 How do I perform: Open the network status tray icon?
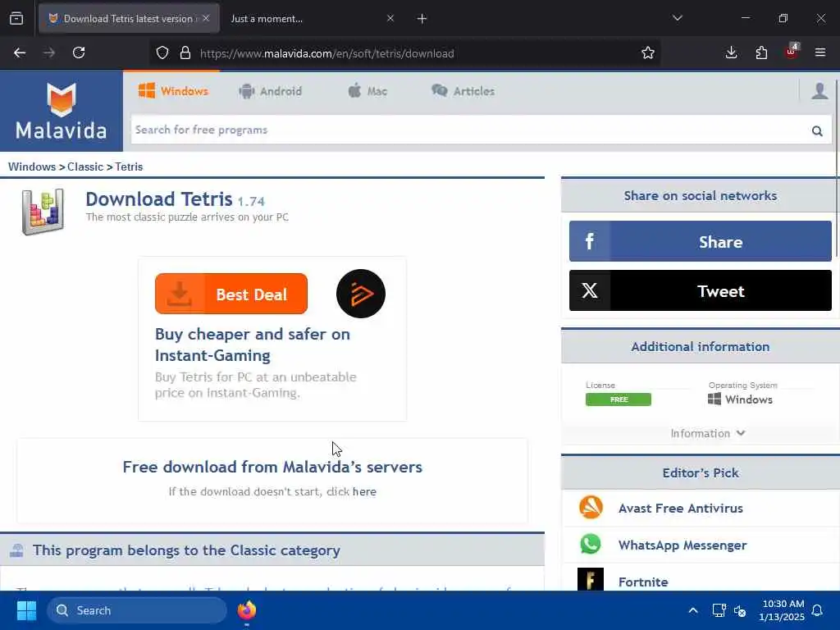click(x=719, y=610)
